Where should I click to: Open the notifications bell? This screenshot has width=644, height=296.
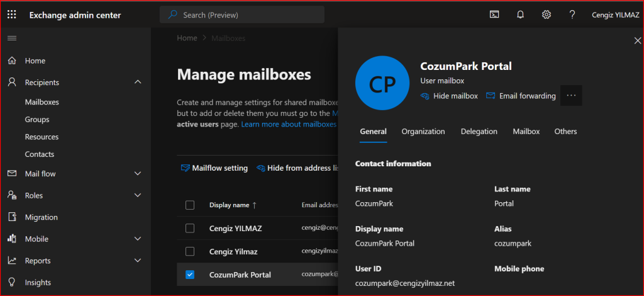coord(520,14)
